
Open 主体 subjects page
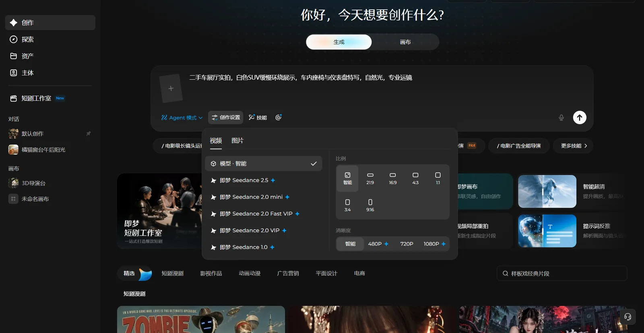tap(50, 73)
